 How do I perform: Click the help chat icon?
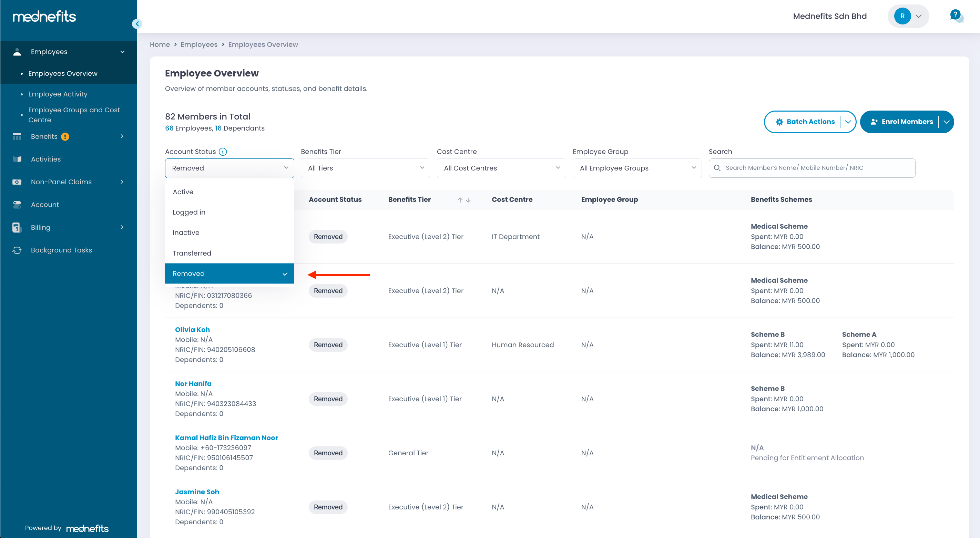click(x=956, y=16)
